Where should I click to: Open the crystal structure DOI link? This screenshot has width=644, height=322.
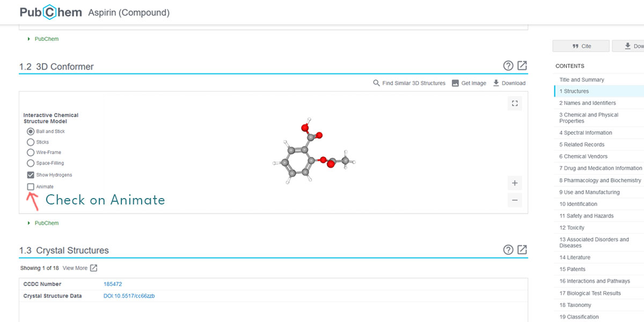(129, 295)
